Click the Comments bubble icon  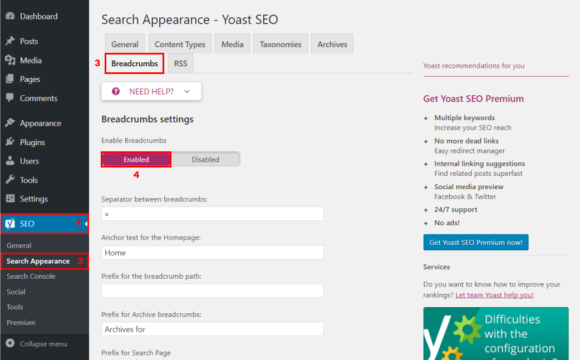pyautogui.click(x=10, y=98)
